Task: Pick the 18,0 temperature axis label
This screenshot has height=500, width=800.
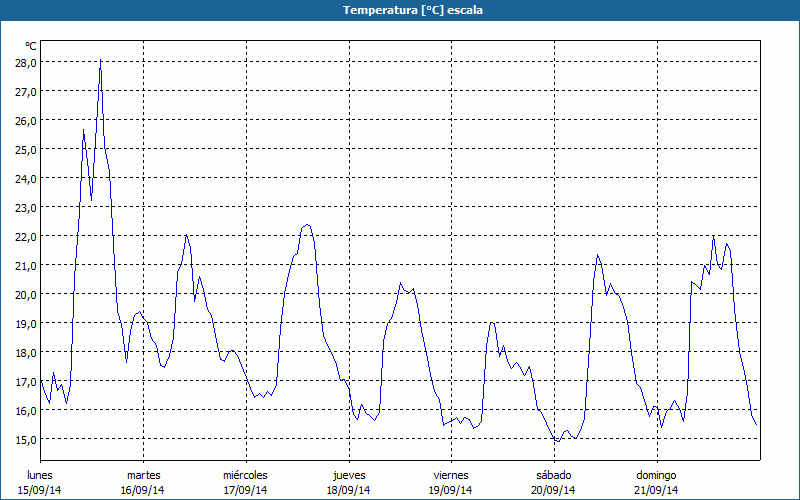Action: tap(25, 352)
